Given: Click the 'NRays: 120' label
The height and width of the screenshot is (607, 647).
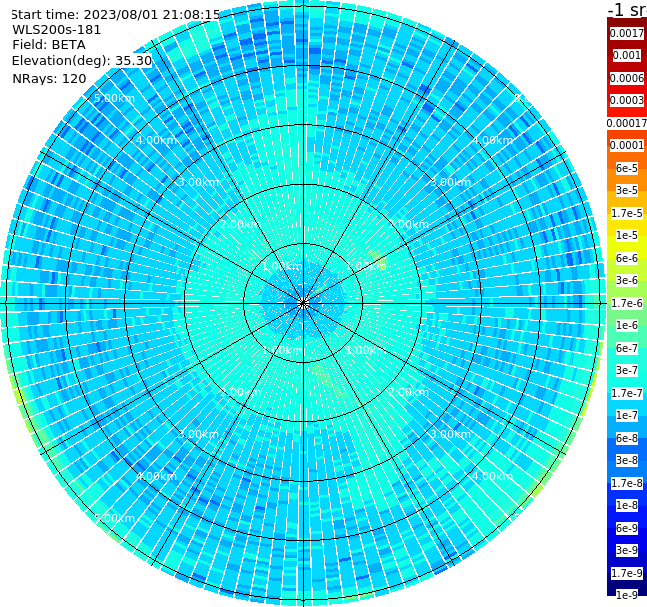Looking at the screenshot, I should (x=49, y=78).
